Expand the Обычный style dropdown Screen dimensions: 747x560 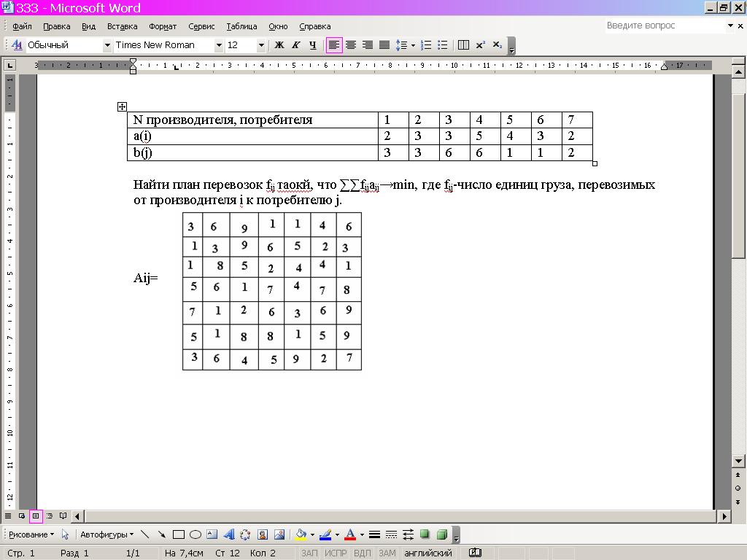[x=107, y=45]
